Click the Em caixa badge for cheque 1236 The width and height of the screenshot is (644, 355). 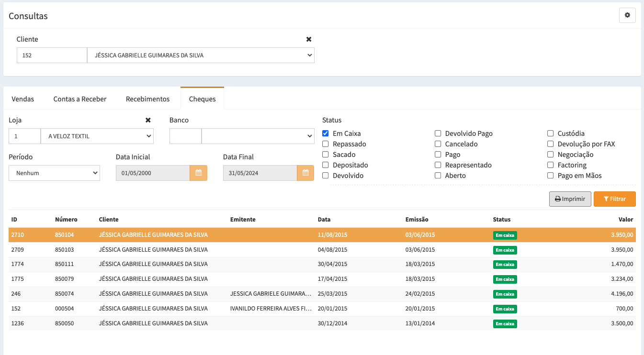[505, 323]
